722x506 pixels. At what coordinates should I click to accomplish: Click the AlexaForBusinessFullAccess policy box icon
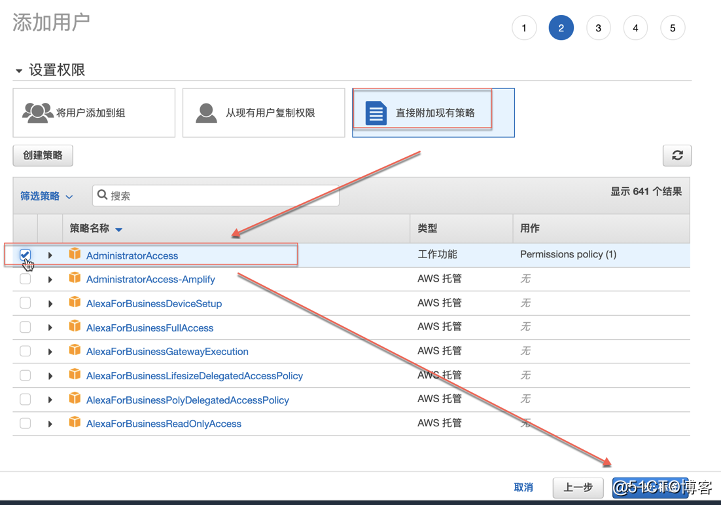[75, 326]
